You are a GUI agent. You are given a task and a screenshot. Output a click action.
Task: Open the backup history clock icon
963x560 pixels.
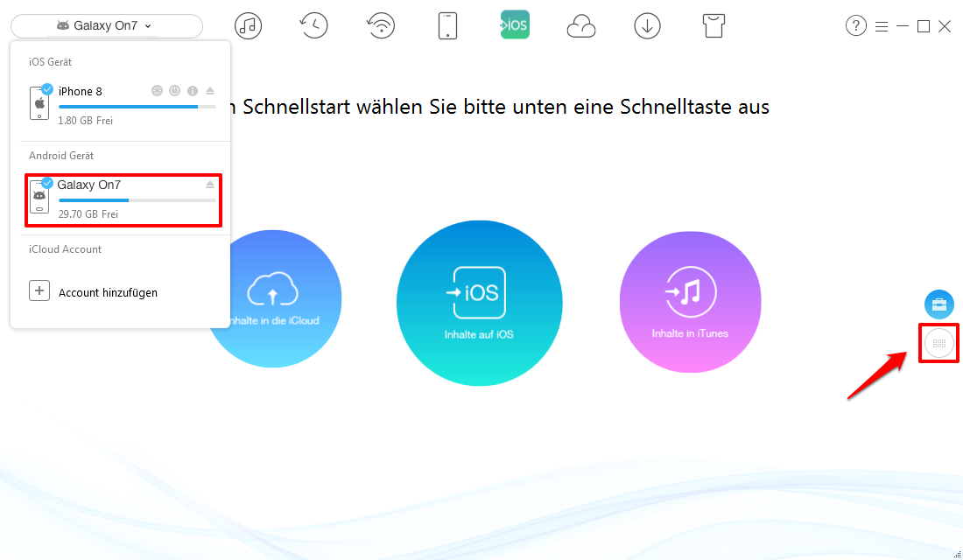pyautogui.click(x=313, y=25)
